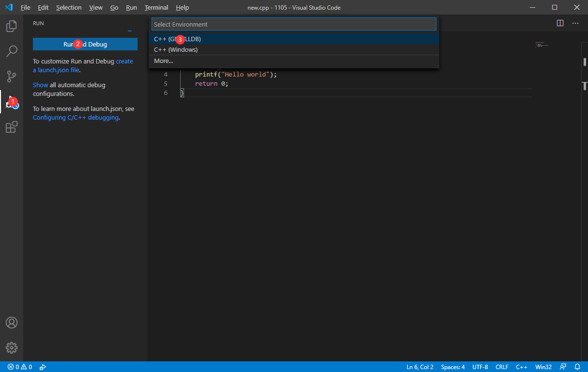Open the editor More Actions ellipsis
The width and height of the screenshot is (588, 372).
point(575,23)
